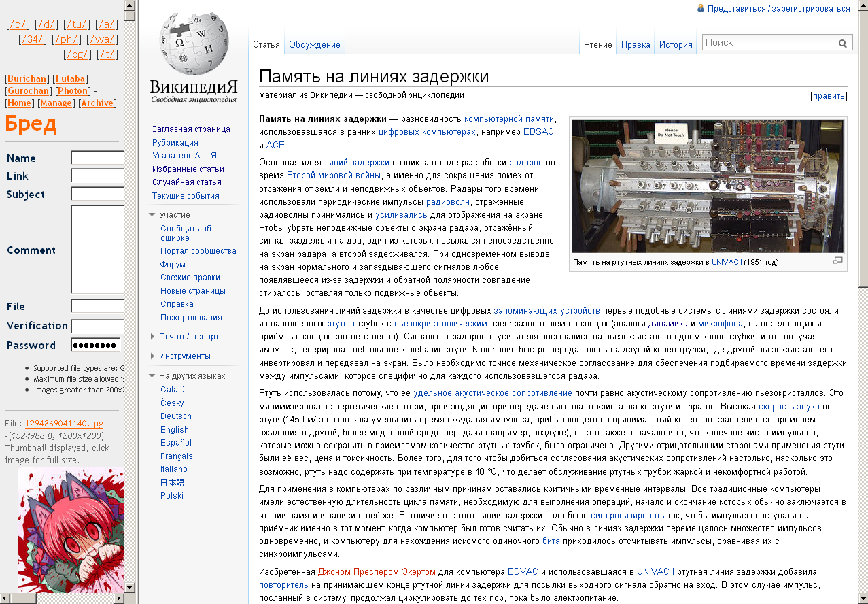Switch article language to Polski
This screenshot has height=604, width=868.
click(x=172, y=496)
